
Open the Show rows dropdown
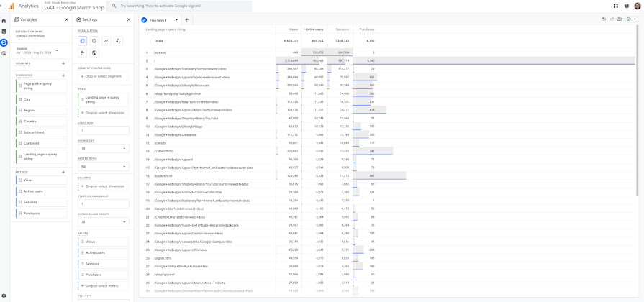click(103, 149)
